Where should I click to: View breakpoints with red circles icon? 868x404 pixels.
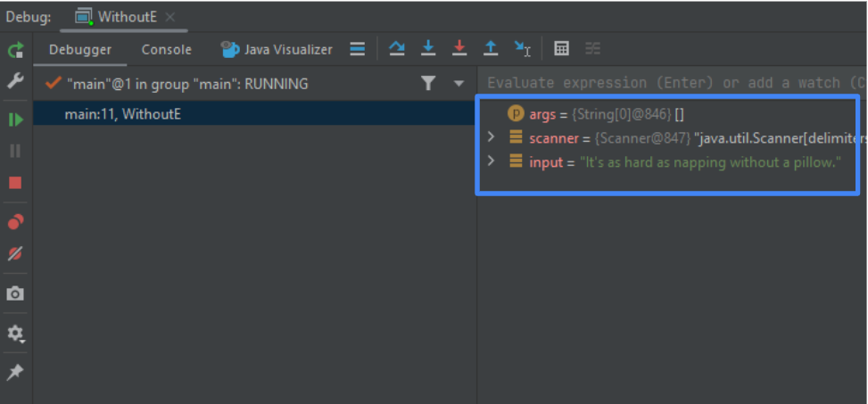click(15, 222)
